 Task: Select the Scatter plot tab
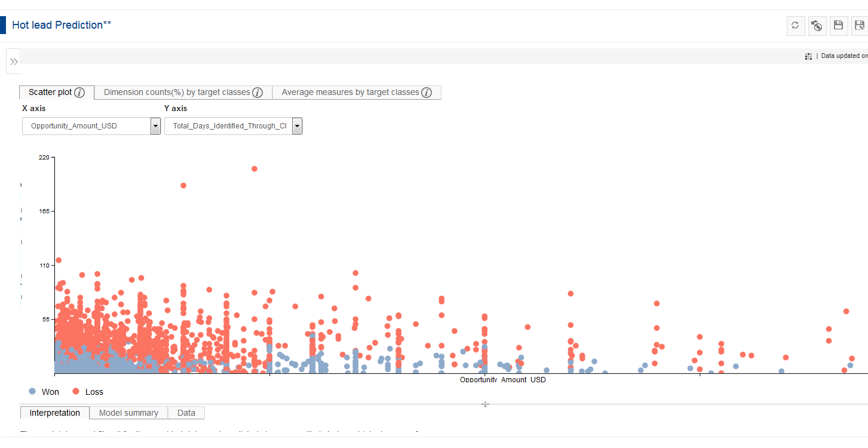pyautogui.click(x=57, y=93)
